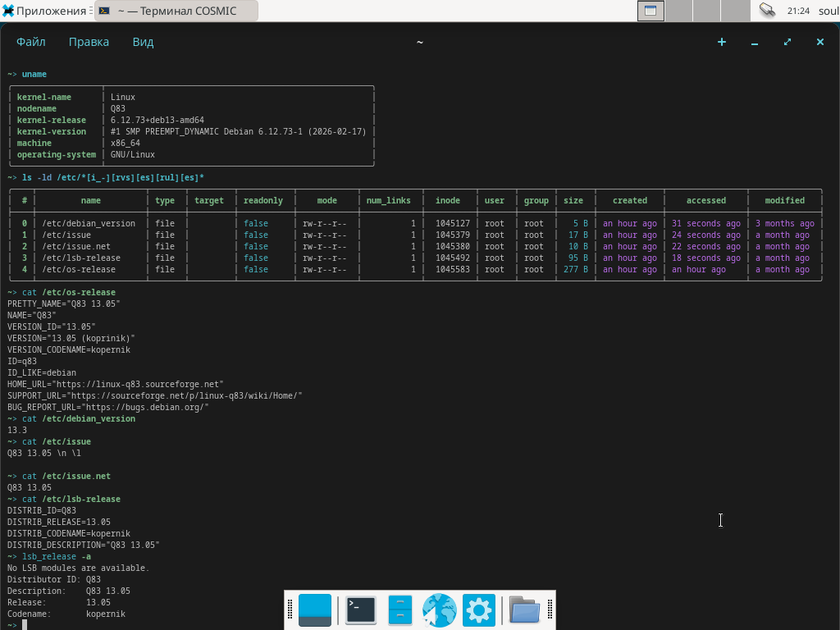Launch the web browser globe icon
Viewport: 840px width, 630px height.
440,610
